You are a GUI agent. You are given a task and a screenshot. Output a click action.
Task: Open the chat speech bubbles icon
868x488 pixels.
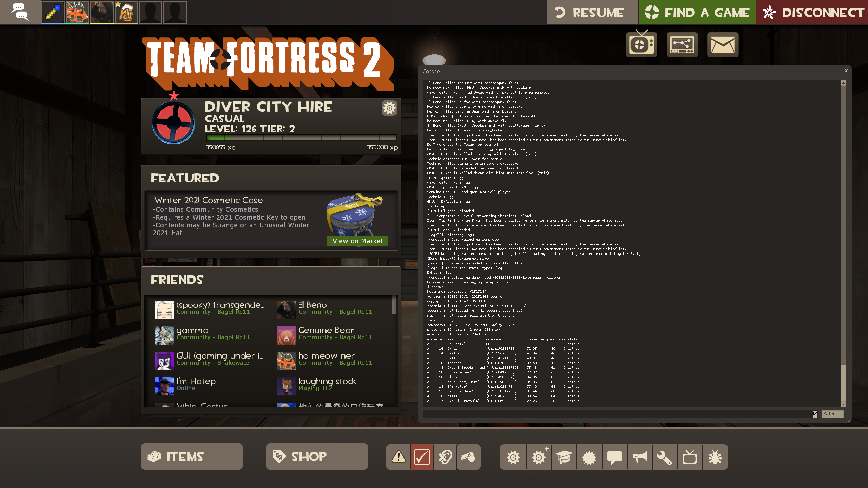tap(20, 12)
